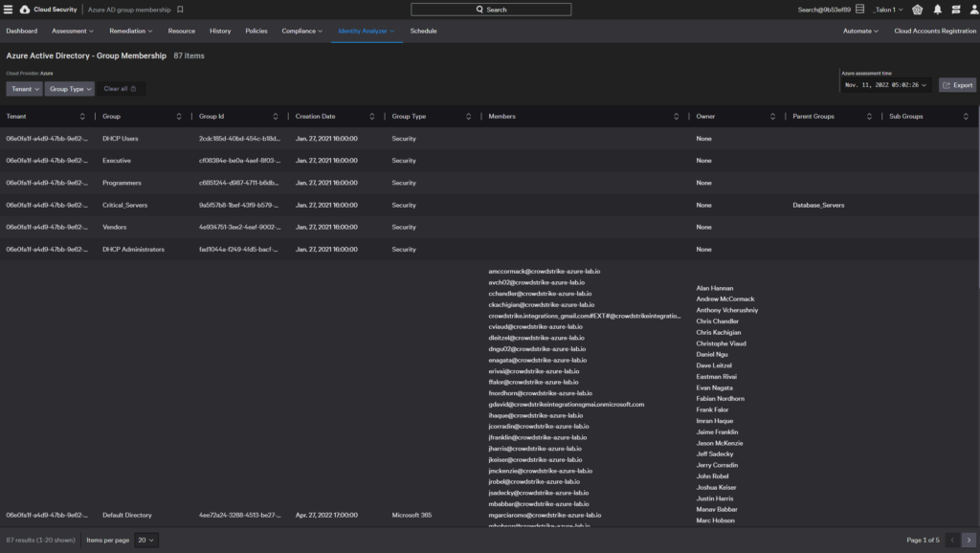
Task: Open Cloud Accounts Registration
Action: click(935, 31)
